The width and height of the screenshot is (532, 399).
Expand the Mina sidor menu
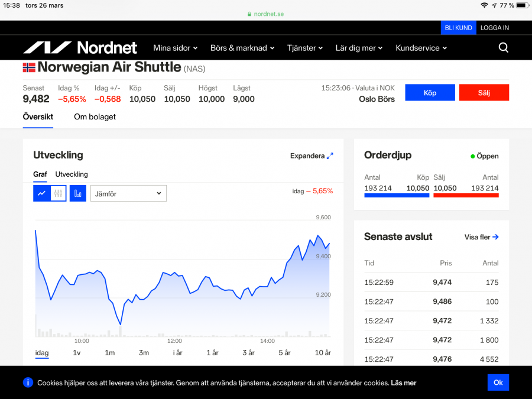pyautogui.click(x=175, y=48)
